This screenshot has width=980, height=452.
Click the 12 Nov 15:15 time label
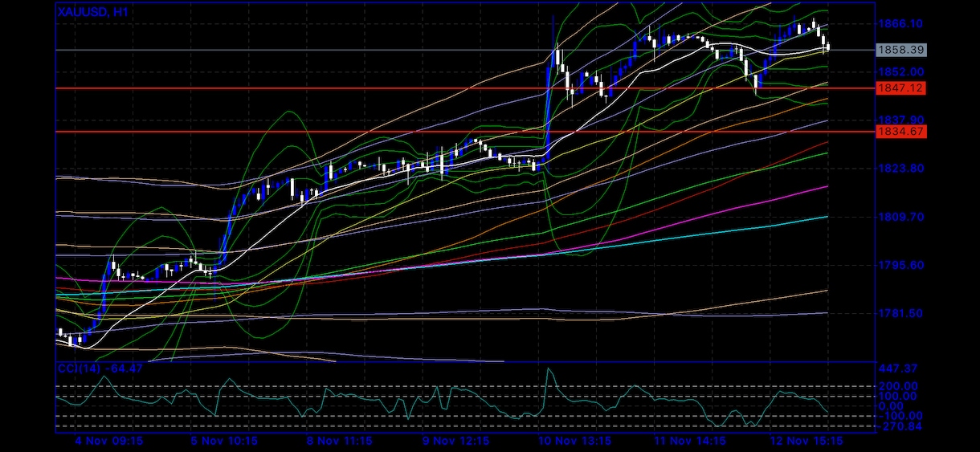[x=805, y=442]
